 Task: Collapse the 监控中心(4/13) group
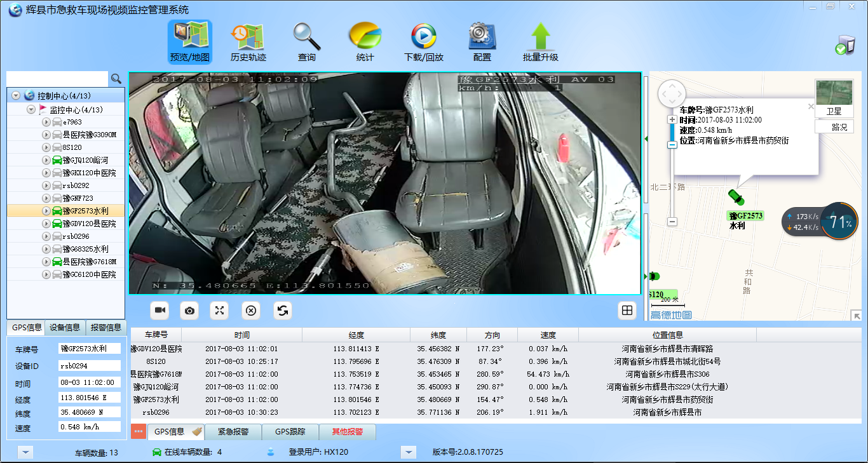[31, 109]
